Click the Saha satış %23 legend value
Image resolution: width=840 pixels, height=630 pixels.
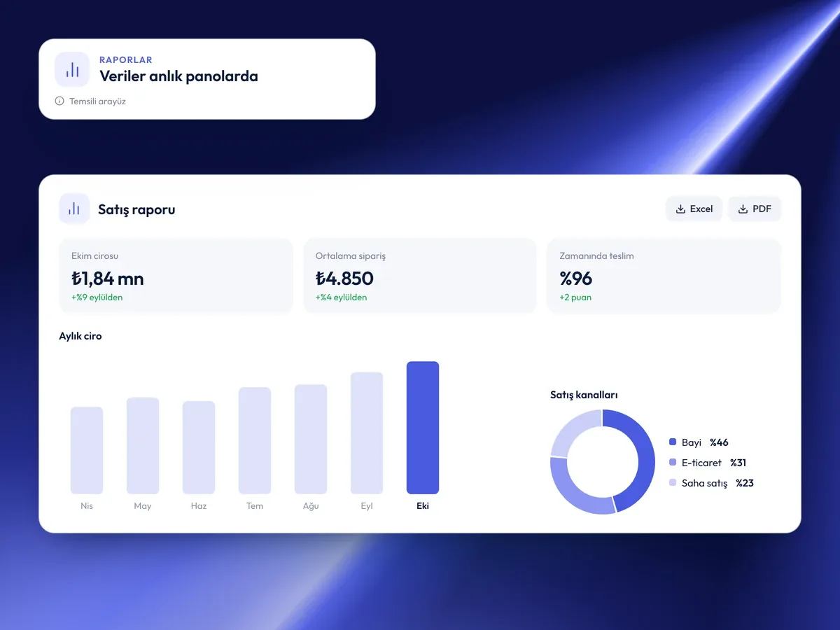tap(745, 483)
